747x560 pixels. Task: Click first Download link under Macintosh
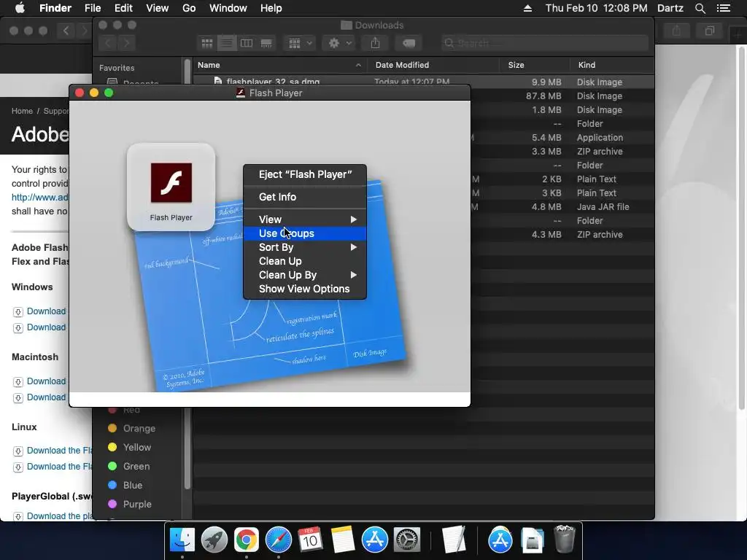pyautogui.click(x=46, y=381)
